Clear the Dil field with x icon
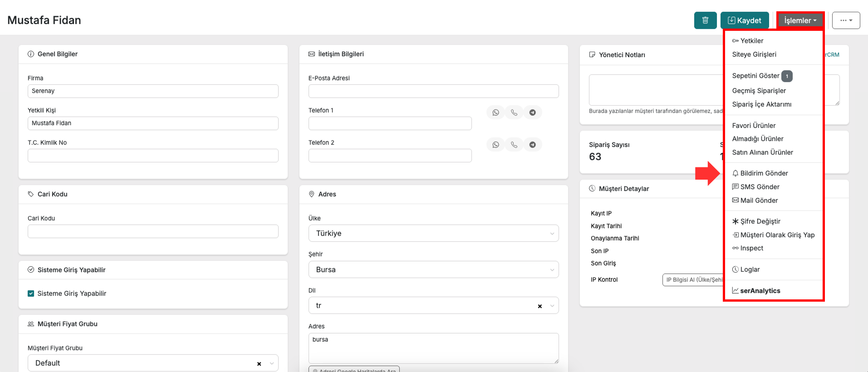This screenshot has height=372, width=868. click(540, 306)
